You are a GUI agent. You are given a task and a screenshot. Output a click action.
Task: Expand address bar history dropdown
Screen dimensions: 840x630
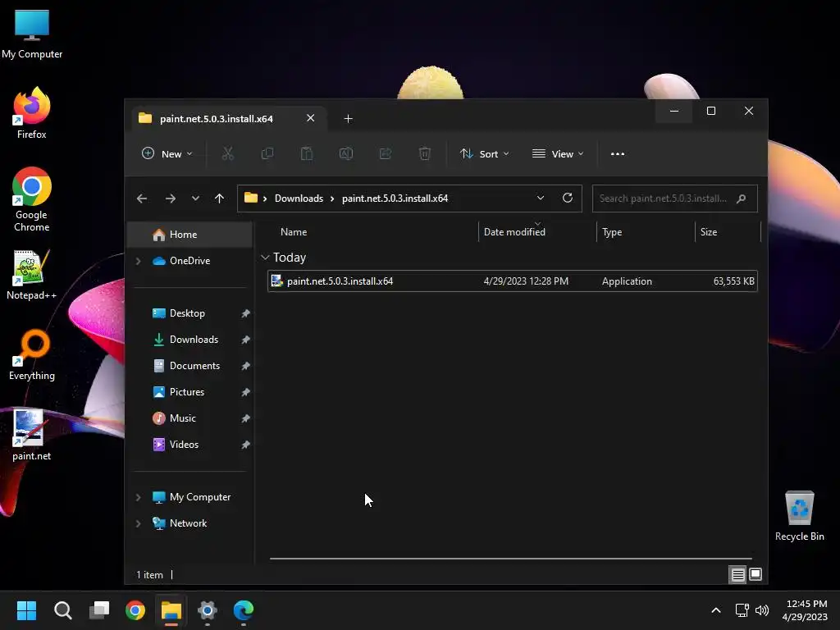coord(541,199)
